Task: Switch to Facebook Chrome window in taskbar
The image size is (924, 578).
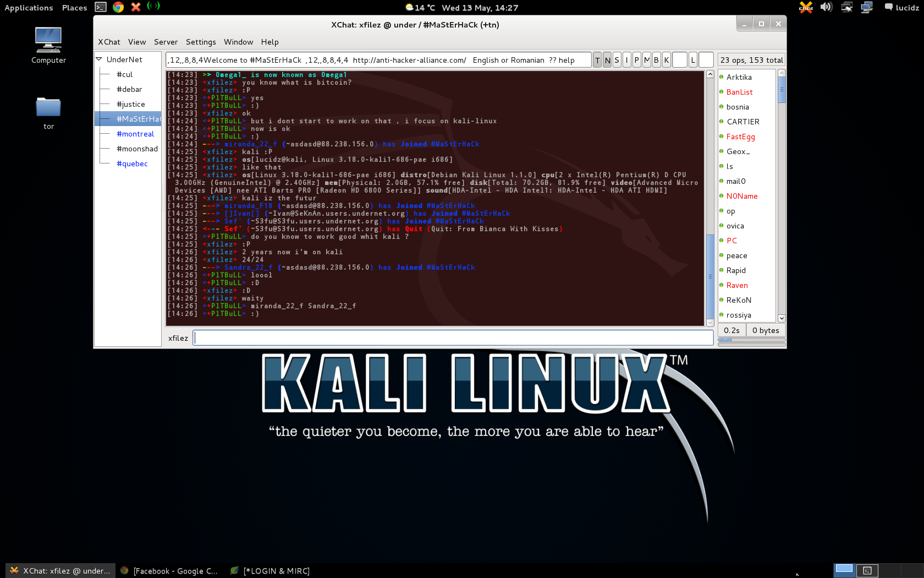Action: coord(169,571)
